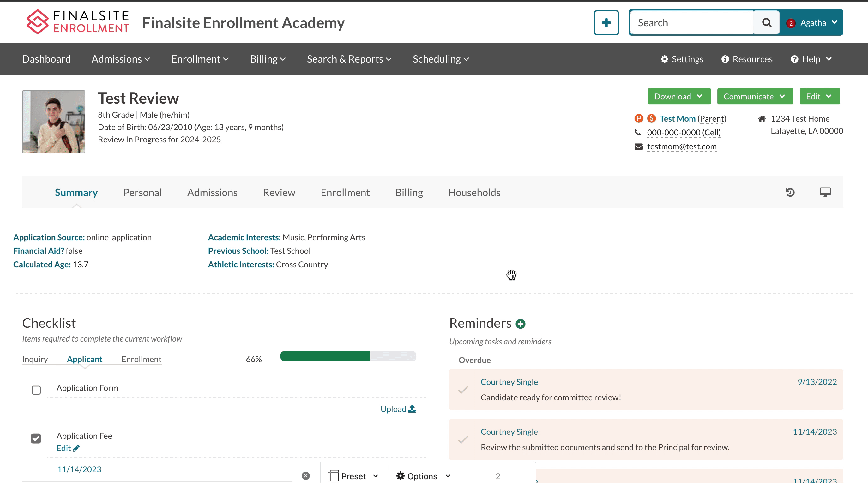Screen dimensions: 868x483
Task: Click the testmom@test.com email link
Action: point(681,146)
